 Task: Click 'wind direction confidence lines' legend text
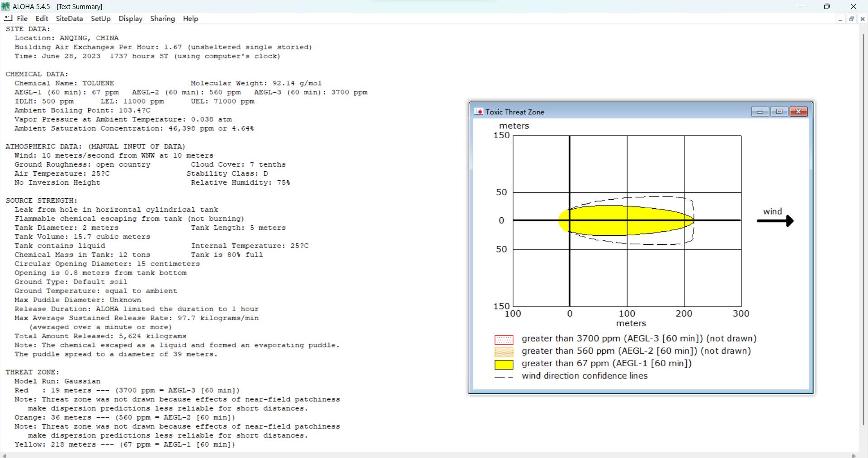[x=585, y=376]
